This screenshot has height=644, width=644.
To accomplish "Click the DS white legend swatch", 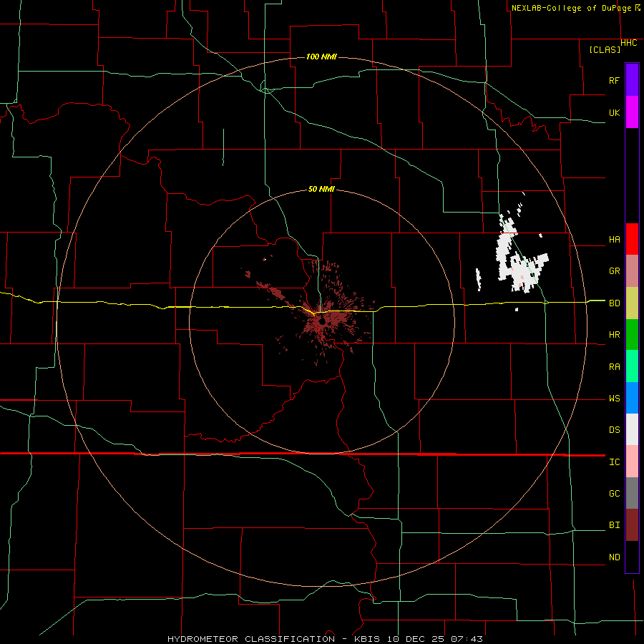I will [632, 429].
